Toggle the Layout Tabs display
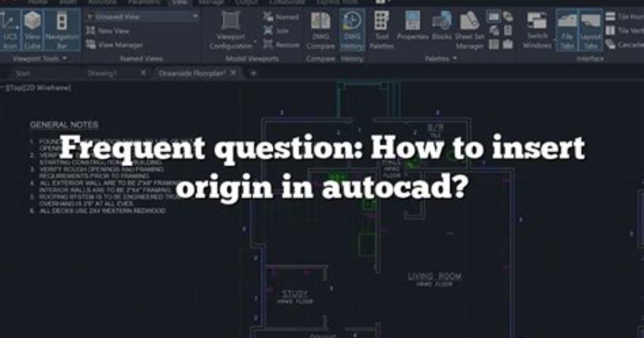The image size is (644, 338). click(x=591, y=30)
